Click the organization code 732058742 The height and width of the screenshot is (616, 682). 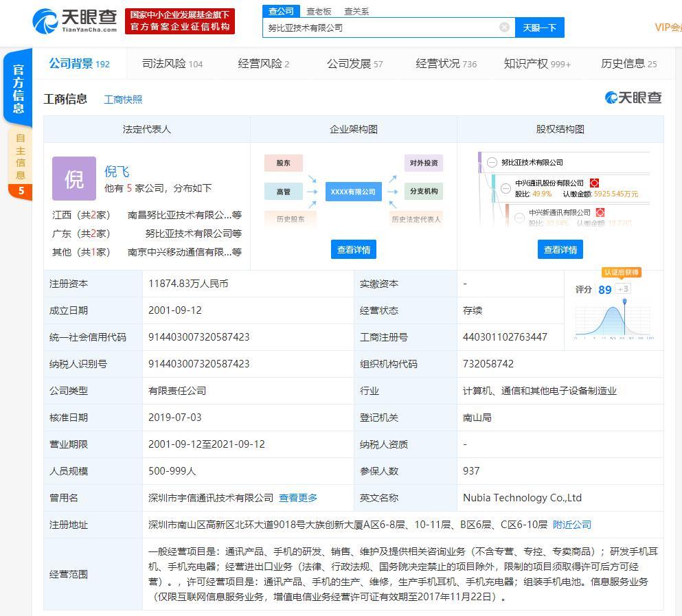[x=488, y=364]
